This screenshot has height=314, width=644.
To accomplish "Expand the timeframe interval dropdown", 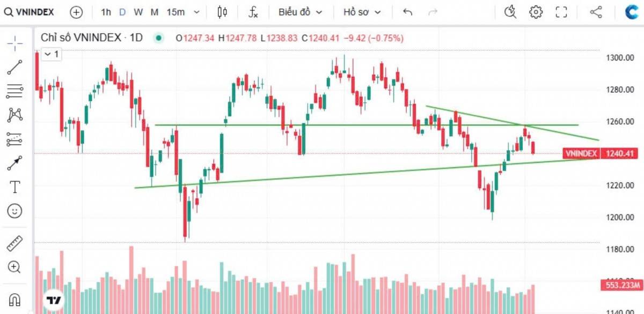I will click(196, 12).
